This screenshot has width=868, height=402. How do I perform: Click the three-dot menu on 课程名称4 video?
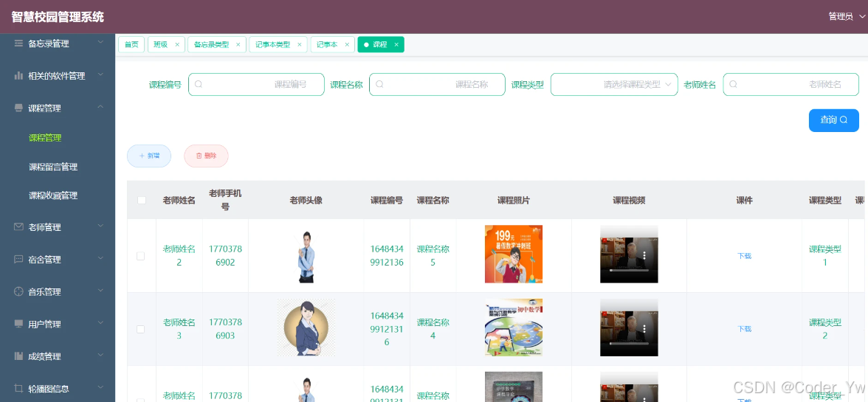tap(644, 329)
